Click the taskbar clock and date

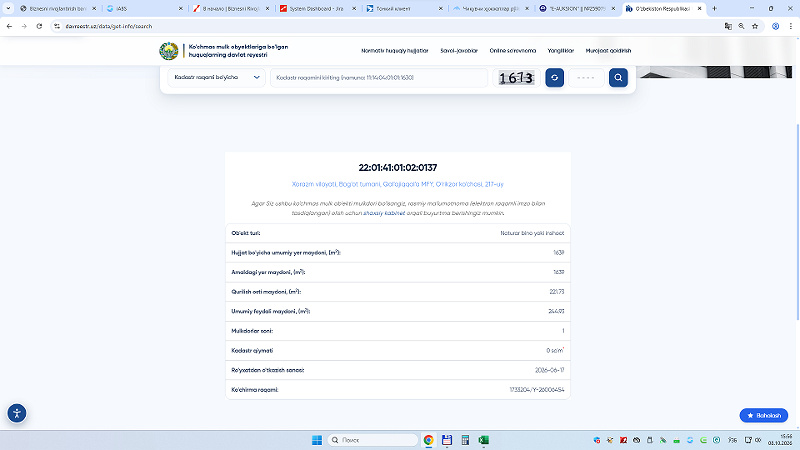[781, 440]
